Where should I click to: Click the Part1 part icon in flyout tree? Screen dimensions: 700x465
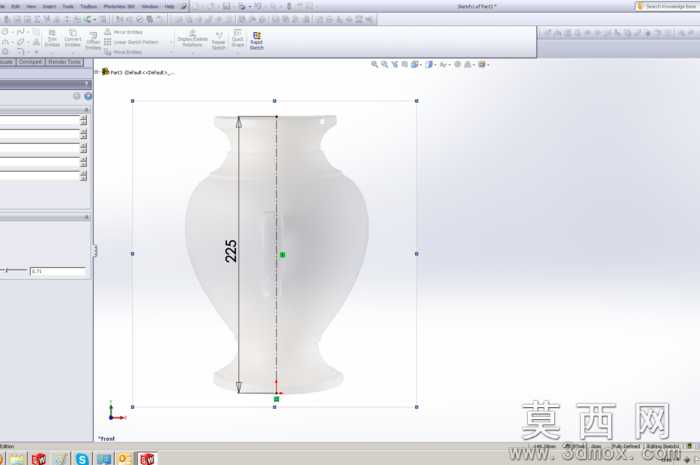click(105, 71)
